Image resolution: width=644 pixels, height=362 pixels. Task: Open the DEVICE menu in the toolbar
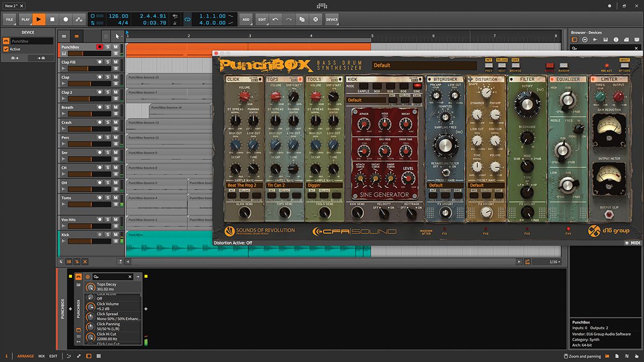332,19
